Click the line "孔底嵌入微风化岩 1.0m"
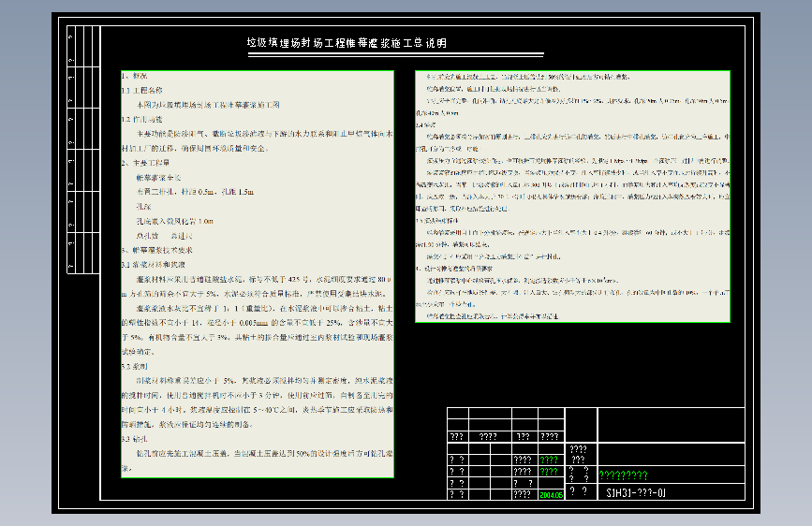This screenshot has height=526, width=812. [x=175, y=221]
